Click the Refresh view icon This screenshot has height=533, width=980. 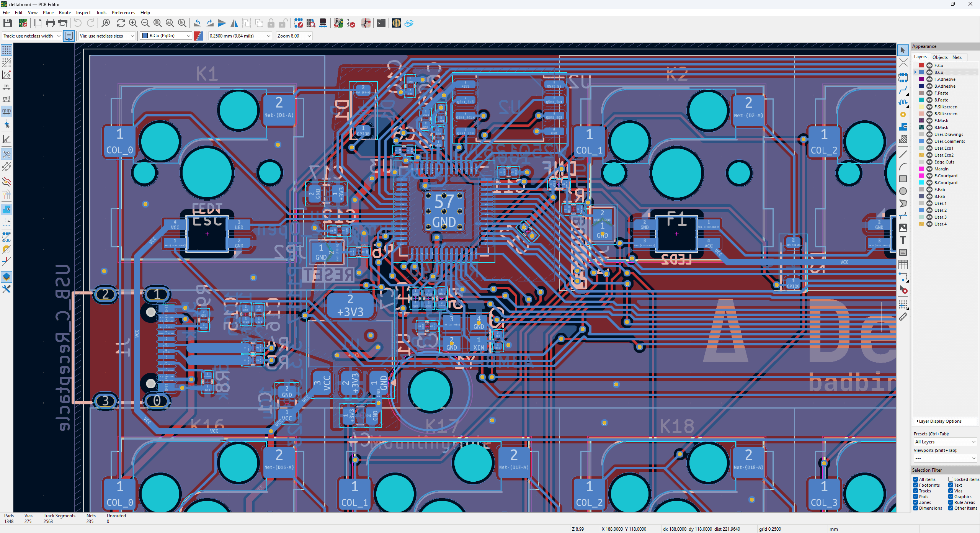pyautogui.click(x=121, y=23)
